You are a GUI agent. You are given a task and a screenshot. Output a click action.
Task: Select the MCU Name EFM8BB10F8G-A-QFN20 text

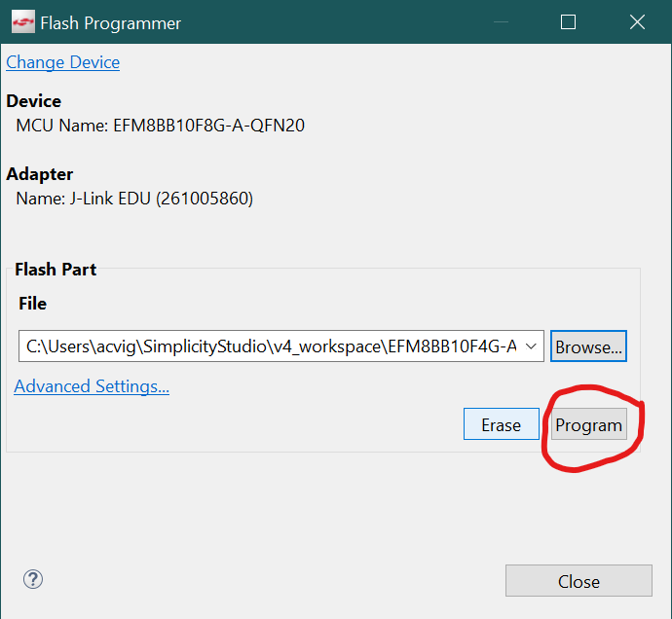(x=161, y=126)
